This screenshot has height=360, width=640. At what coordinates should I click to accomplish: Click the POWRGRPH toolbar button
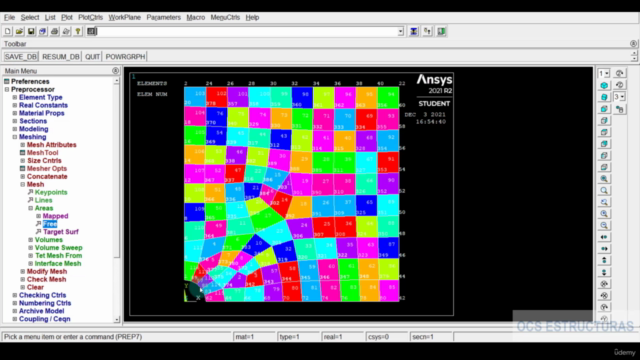tap(125, 57)
